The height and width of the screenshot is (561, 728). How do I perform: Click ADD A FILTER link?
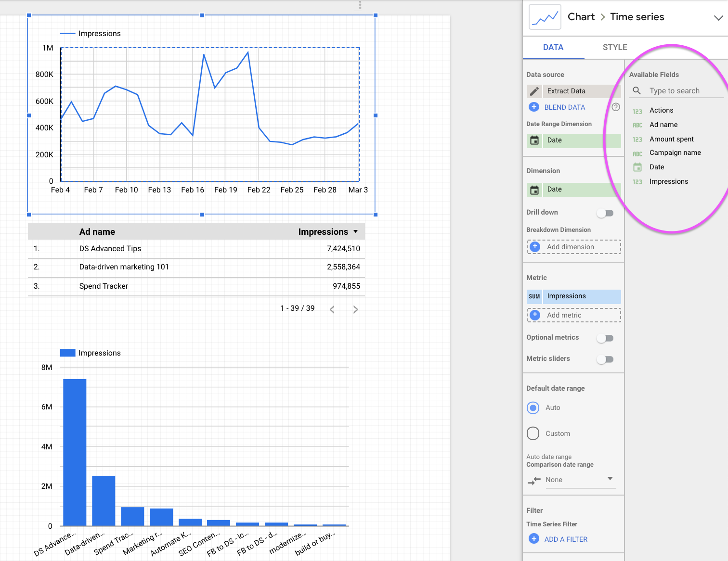(x=566, y=539)
